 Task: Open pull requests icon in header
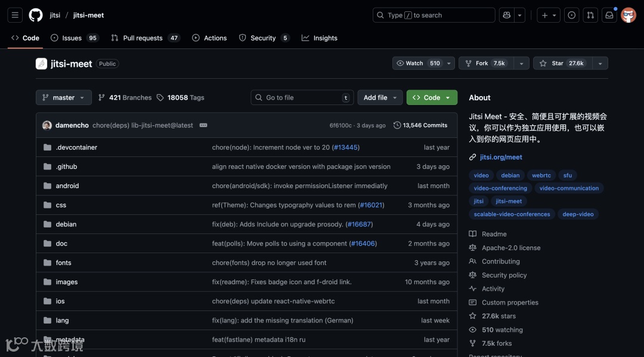tap(590, 15)
